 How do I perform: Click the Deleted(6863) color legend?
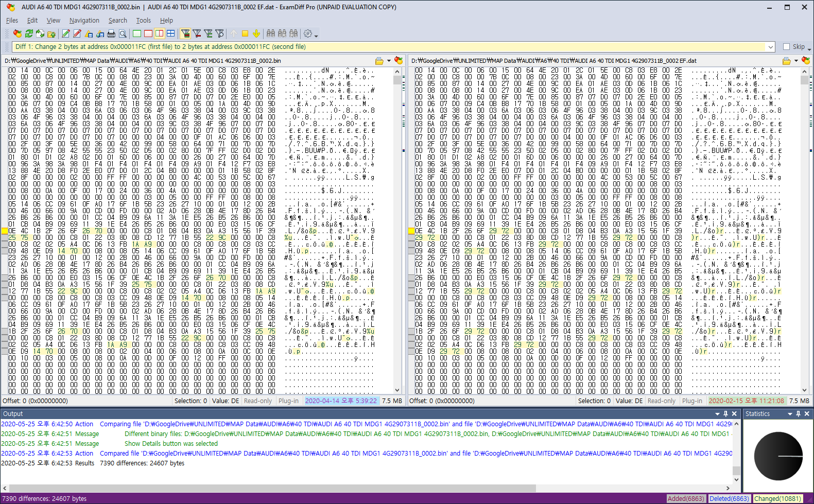click(729, 498)
